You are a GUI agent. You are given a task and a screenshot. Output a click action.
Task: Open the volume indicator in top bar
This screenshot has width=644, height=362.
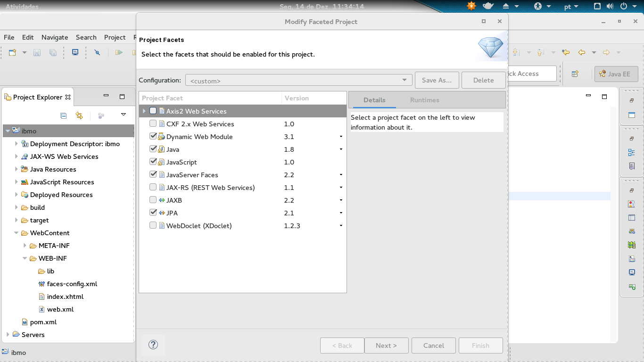(x=610, y=6)
